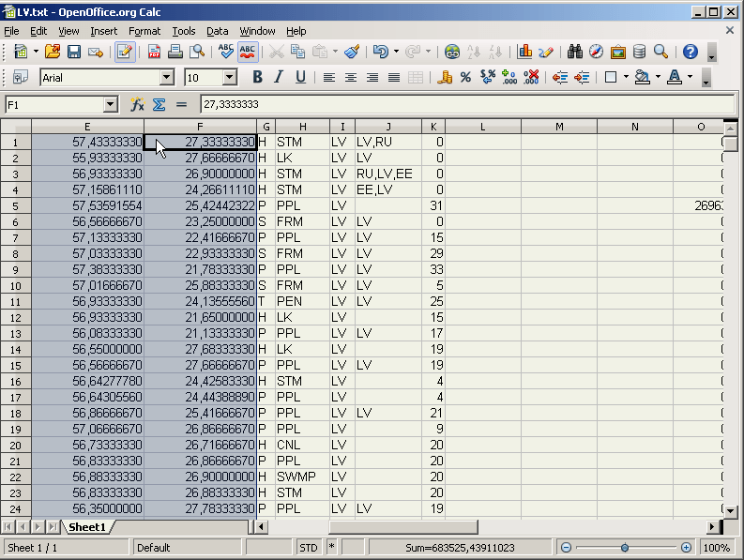Print the file directly
The width and height of the screenshot is (744, 560).
pyautogui.click(x=175, y=52)
